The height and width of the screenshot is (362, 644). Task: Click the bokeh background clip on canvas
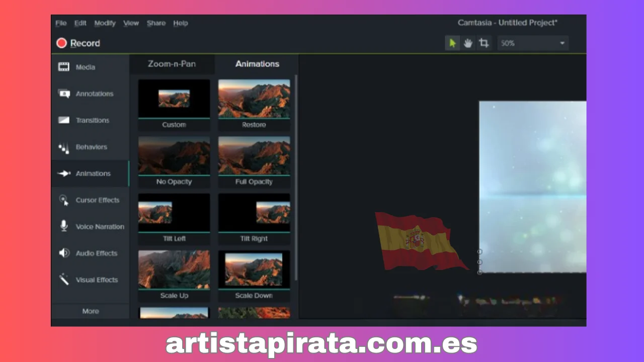tap(532, 187)
